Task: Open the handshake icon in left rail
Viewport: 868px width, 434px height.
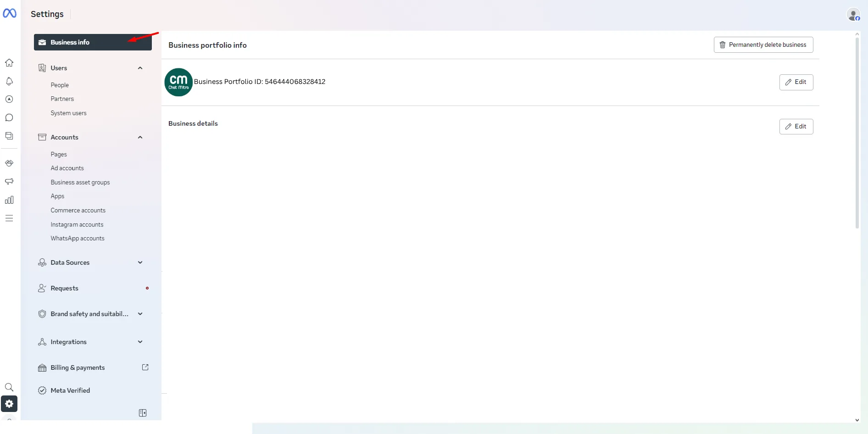Action: [x=9, y=163]
